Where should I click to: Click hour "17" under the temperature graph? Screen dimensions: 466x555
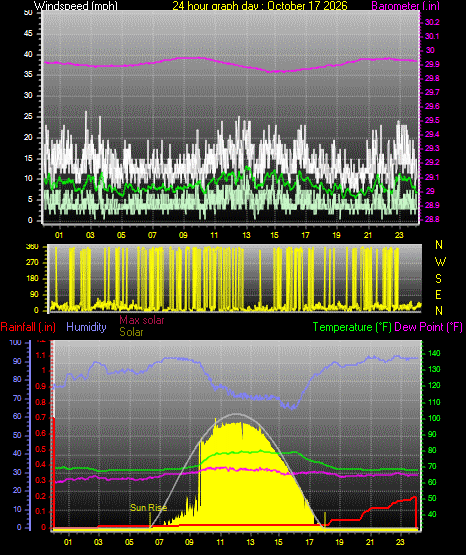(309, 542)
